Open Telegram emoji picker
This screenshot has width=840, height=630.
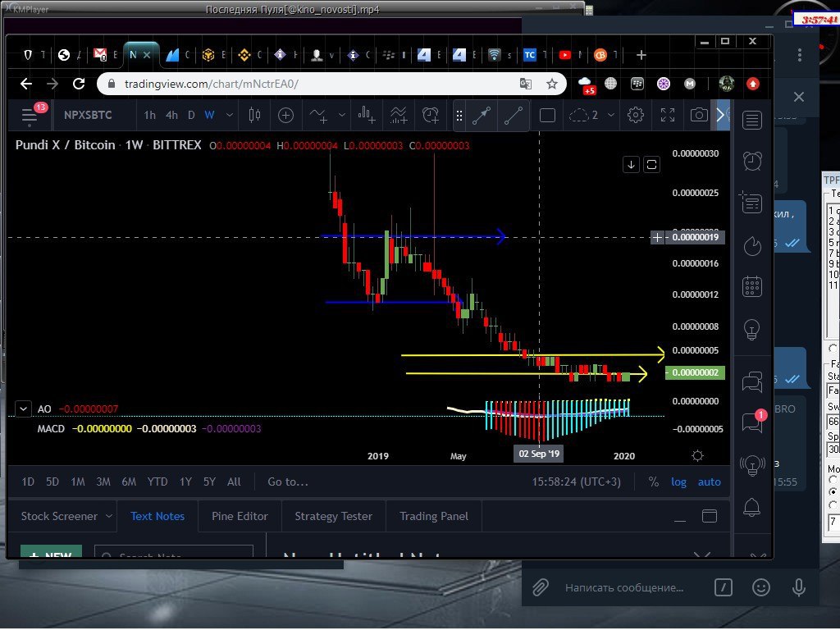[760, 587]
